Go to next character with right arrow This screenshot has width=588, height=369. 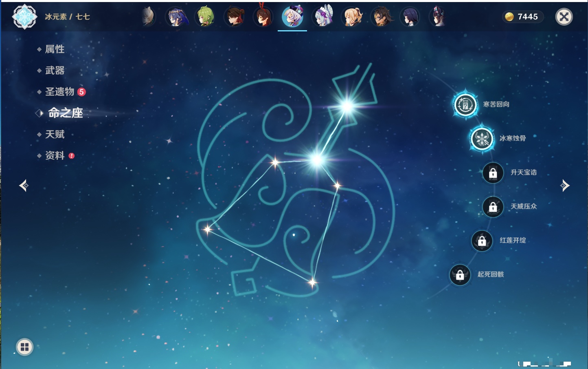tap(564, 186)
